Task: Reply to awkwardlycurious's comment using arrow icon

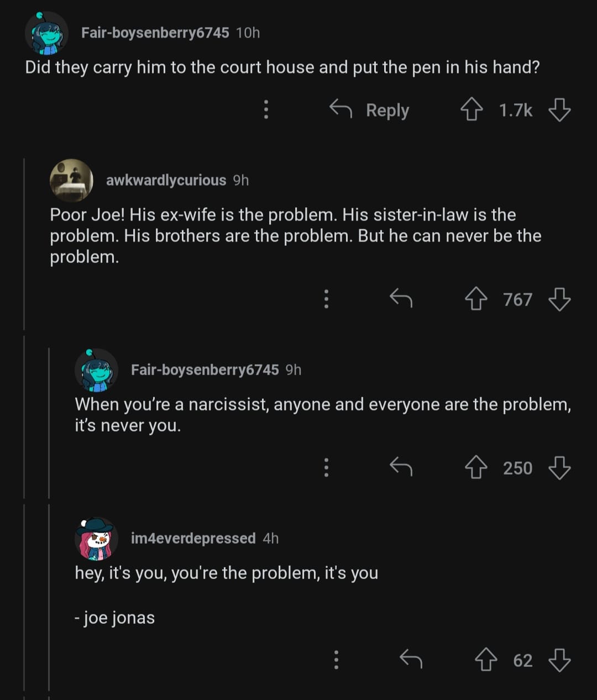Action: [401, 299]
